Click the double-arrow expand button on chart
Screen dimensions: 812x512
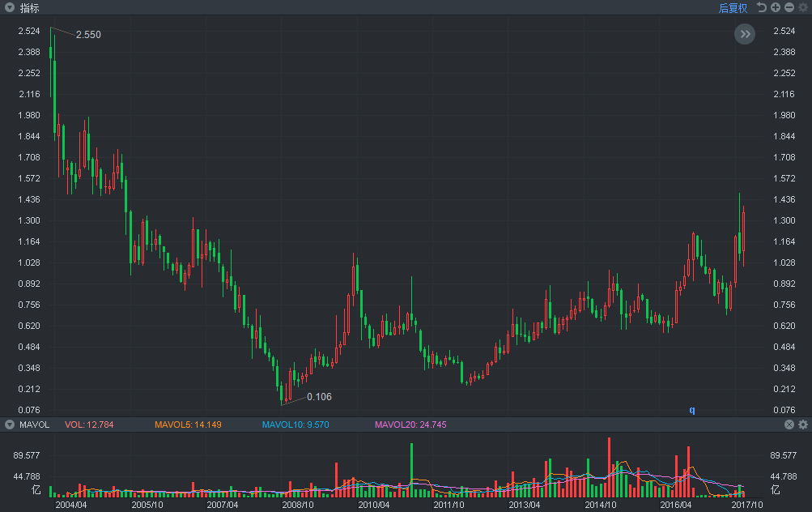click(x=745, y=34)
